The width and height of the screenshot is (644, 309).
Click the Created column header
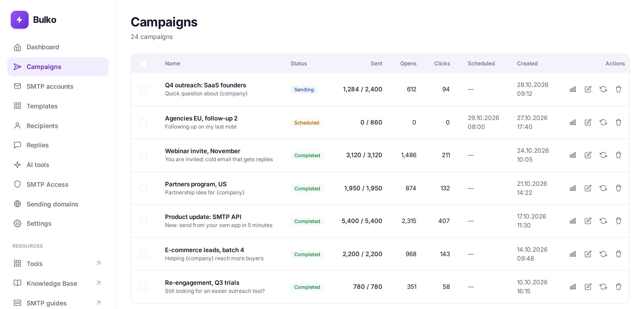[x=527, y=64]
